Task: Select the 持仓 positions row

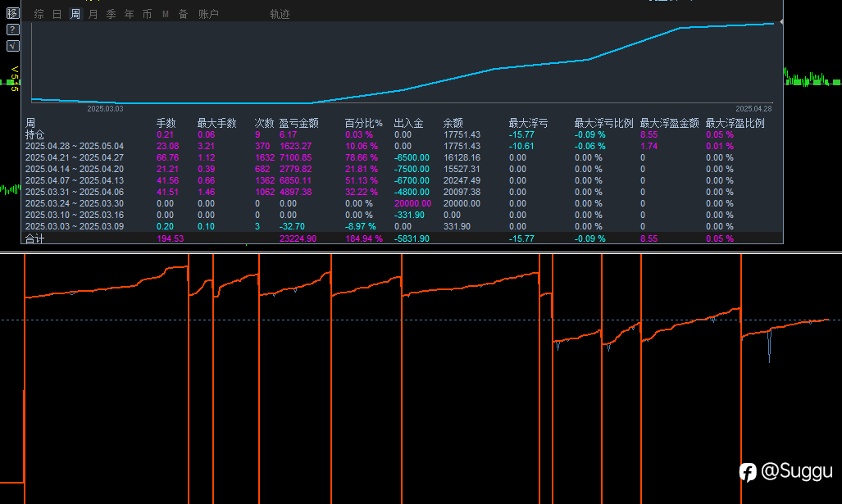Action: [35, 134]
